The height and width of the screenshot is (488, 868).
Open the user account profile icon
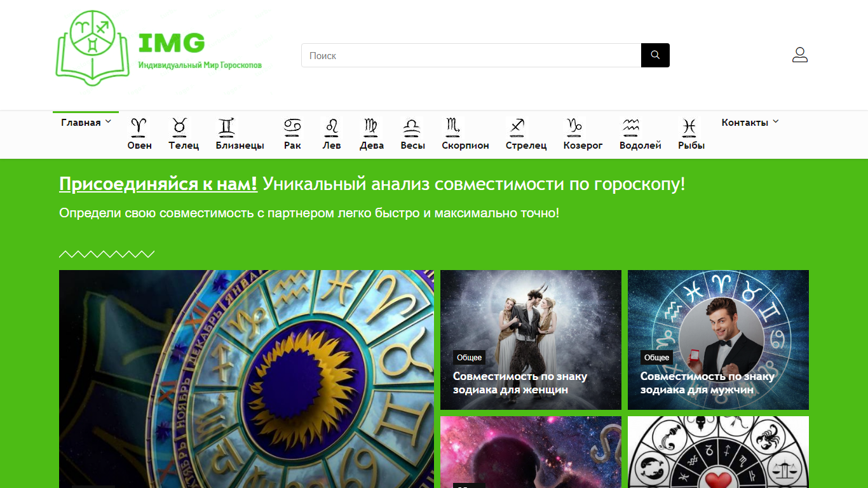800,55
